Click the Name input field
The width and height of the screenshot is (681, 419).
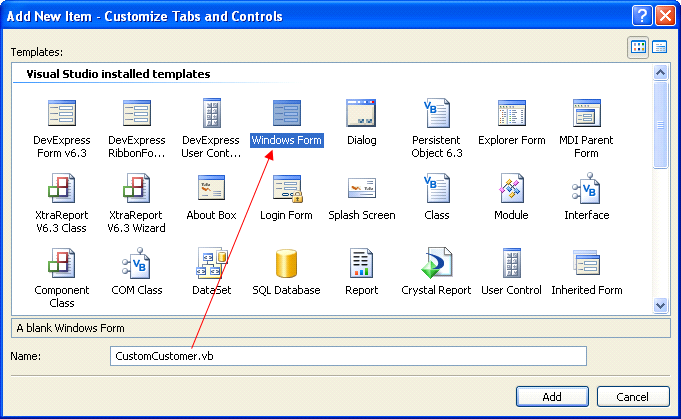tap(348, 356)
